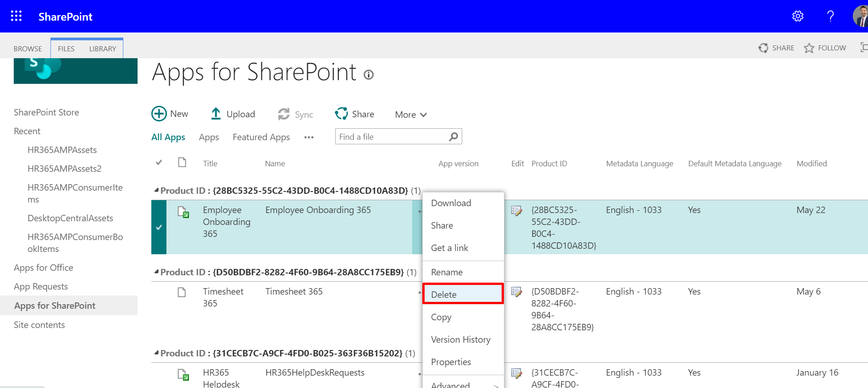Click the HR365 Helpdesk file icon
This screenshot has width=868, height=388.
183,375
